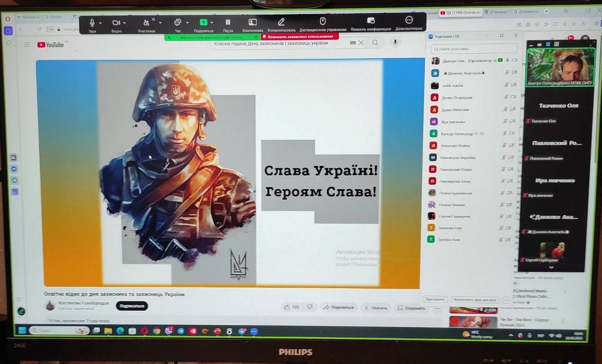The width and height of the screenshot is (602, 364).
Task: Select the Комментировать pencil tool
Action: tap(281, 22)
